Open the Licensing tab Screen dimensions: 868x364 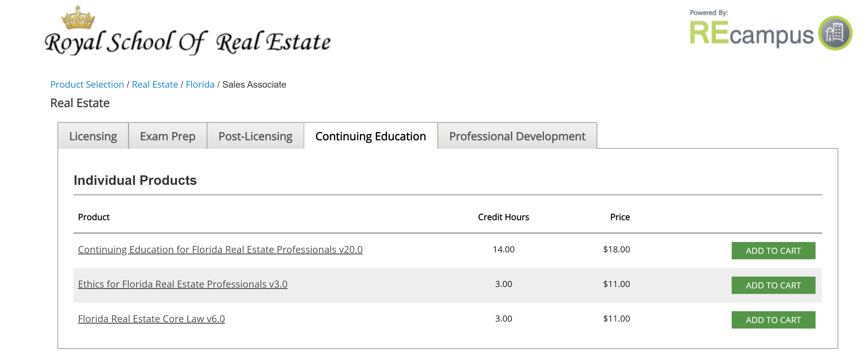93,136
